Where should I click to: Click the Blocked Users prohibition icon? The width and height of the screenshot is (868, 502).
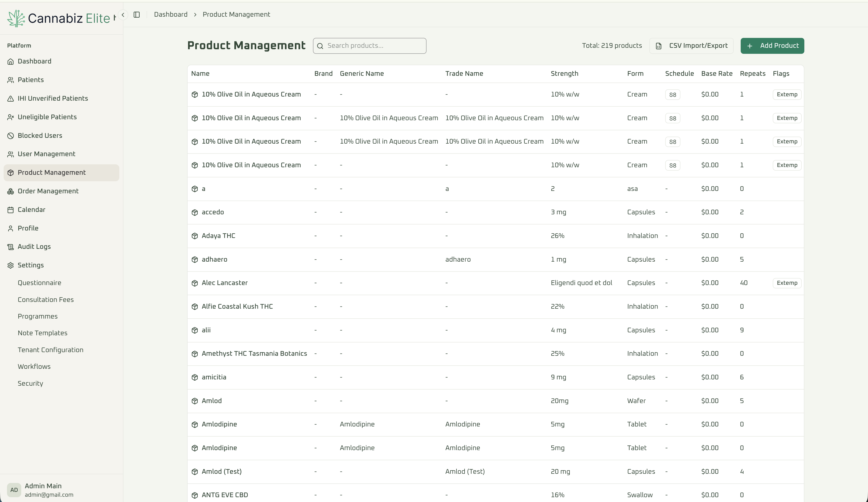tap(11, 135)
